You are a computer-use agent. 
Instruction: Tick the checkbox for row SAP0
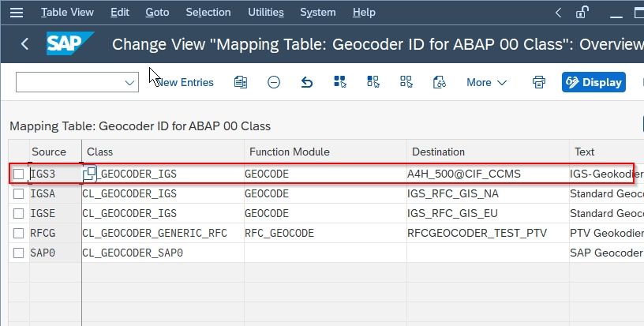pyautogui.click(x=18, y=253)
